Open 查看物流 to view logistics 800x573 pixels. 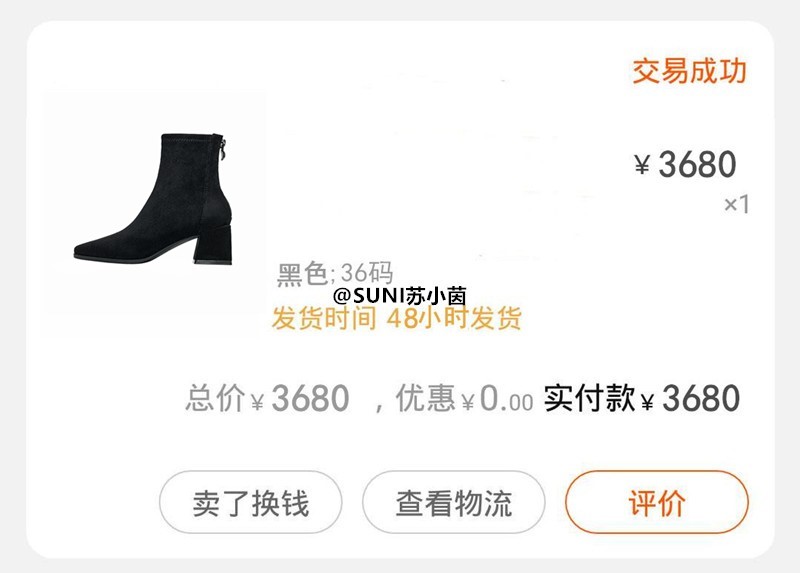click(453, 503)
